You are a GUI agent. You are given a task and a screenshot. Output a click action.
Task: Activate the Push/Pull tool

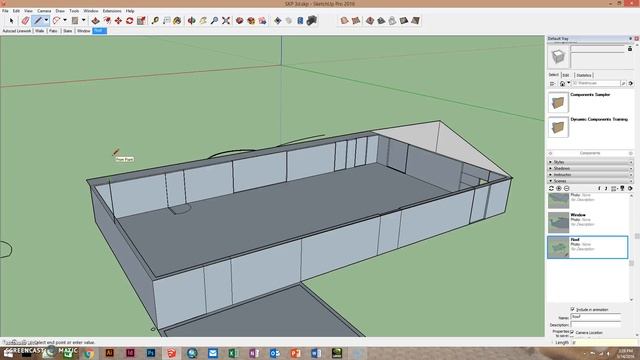point(96,20)
